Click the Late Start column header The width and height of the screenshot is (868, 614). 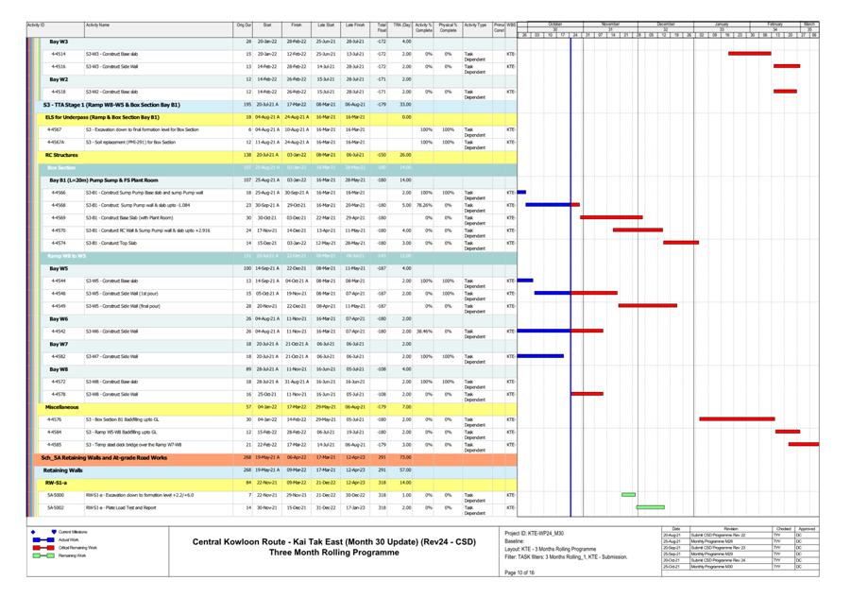coord(325,26)
